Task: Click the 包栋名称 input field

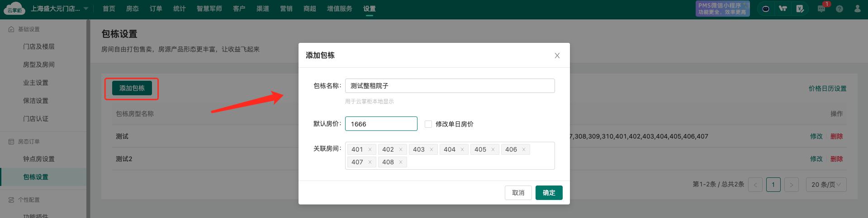Action: (x=450, y=86)
